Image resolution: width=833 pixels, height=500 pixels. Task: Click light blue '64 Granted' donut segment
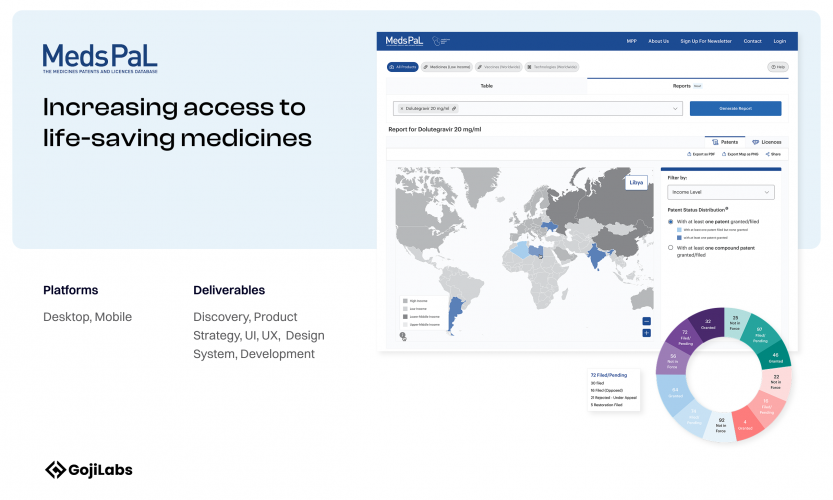[675, 393]
